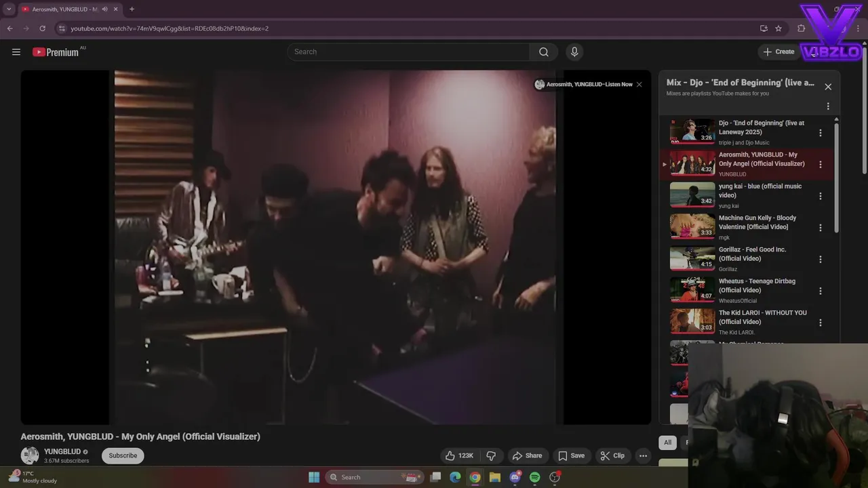Open options for Djo End of Beginning
868x488 pixels.
coord(821,133)
